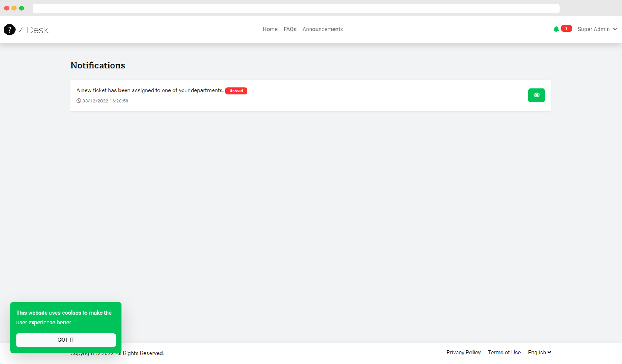This screenshot has width=622, height=364.
Task: Dismiss the cookie notice with GOT IT
Action: click(x=66, y=340)
